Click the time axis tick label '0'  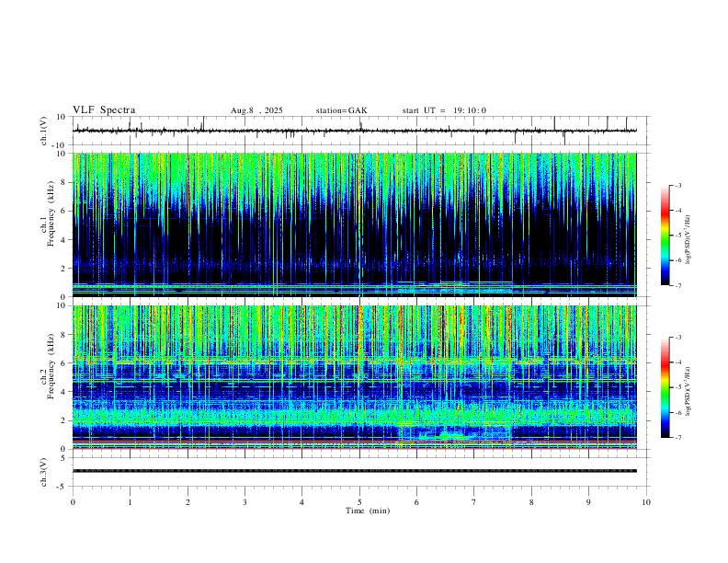point(73,502)
